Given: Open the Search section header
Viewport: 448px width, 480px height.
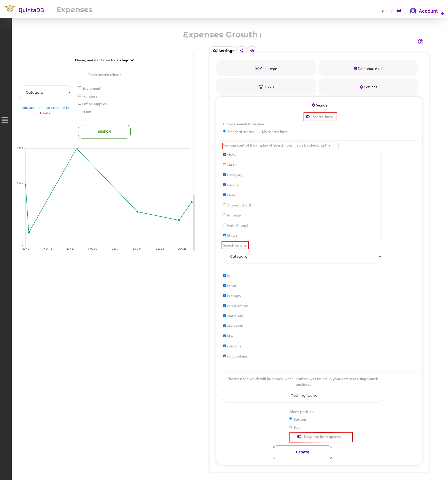Looking at the screenshot, I should tap(319, 105).
